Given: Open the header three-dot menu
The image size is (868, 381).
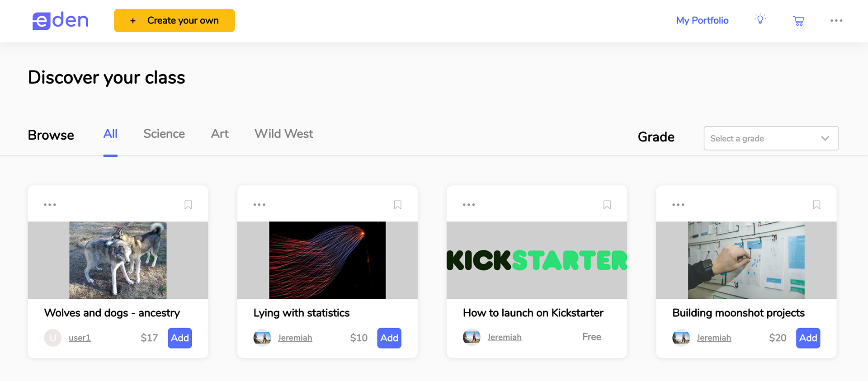Looking at the screenshot, I should tap(836, 20).
